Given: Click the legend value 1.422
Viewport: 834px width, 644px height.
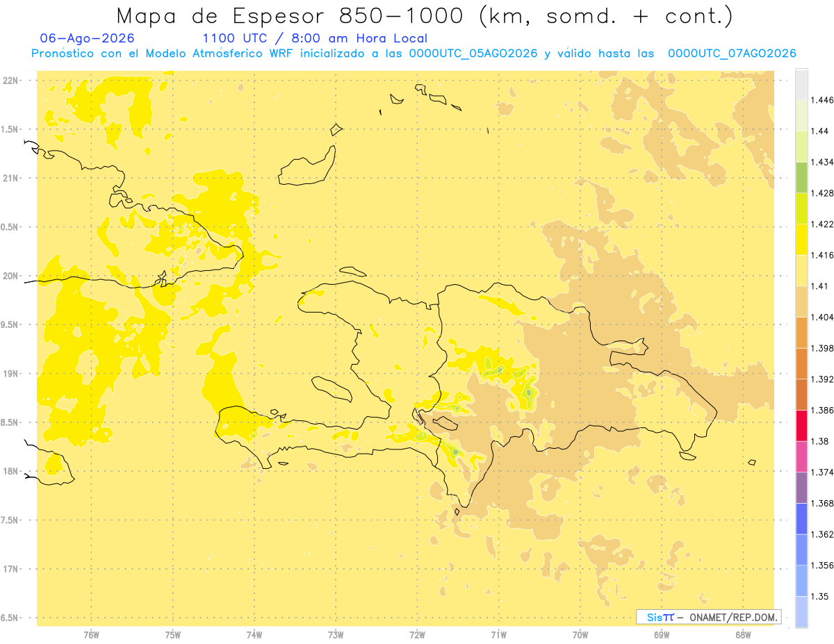Looking at the screenshot, I should 824,224.
